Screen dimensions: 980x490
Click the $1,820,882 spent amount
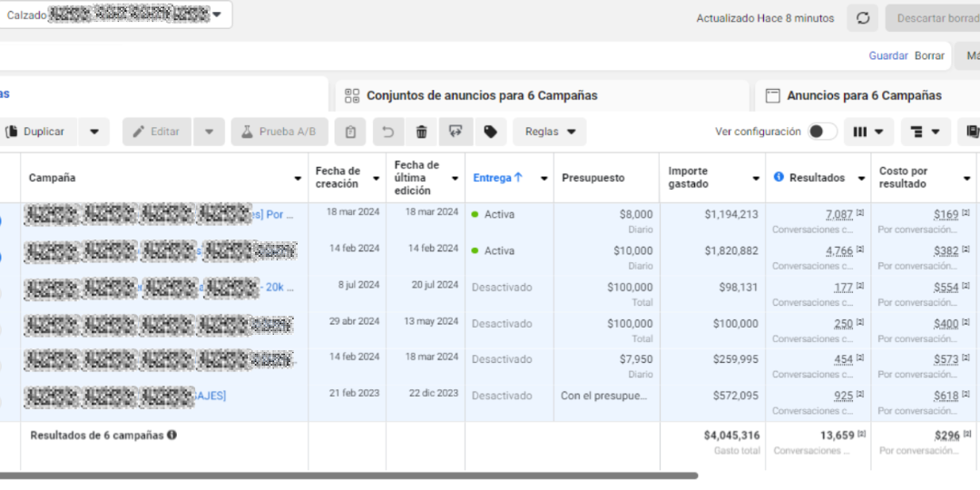(x=731, y=250)
